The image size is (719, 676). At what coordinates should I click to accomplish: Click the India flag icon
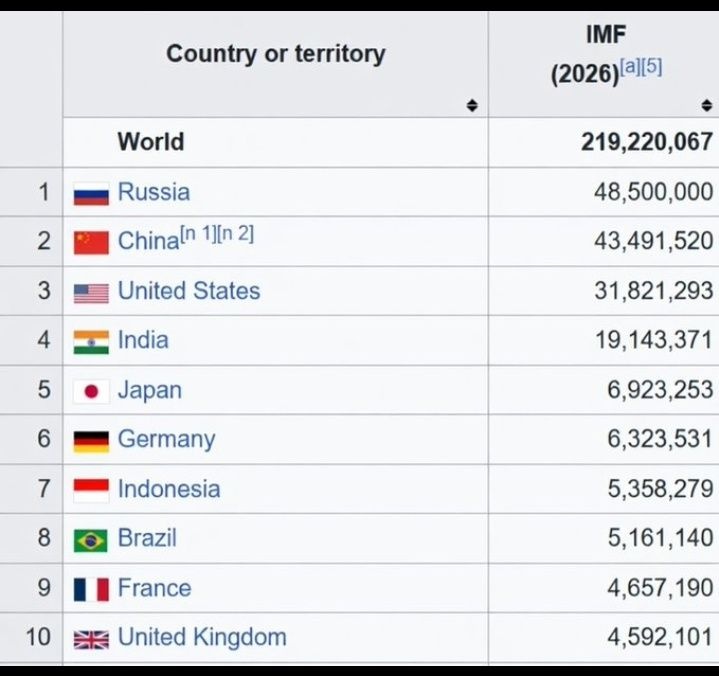point(91,341)
